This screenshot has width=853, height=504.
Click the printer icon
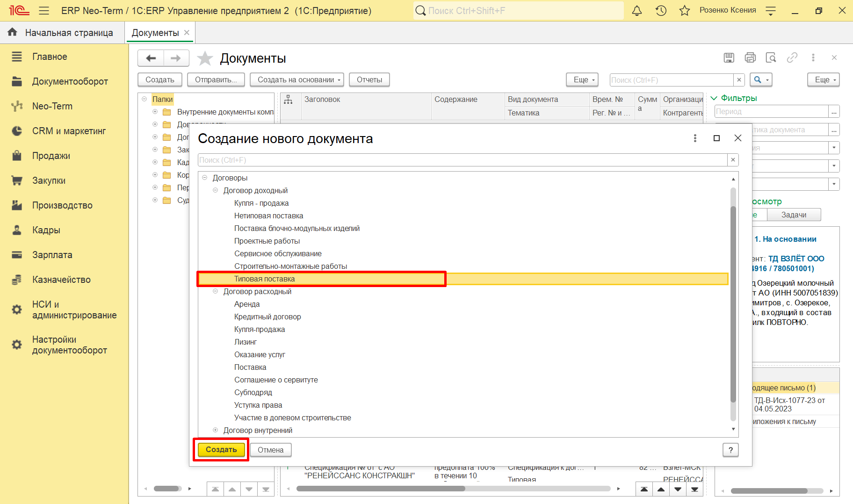click(750, 58)
